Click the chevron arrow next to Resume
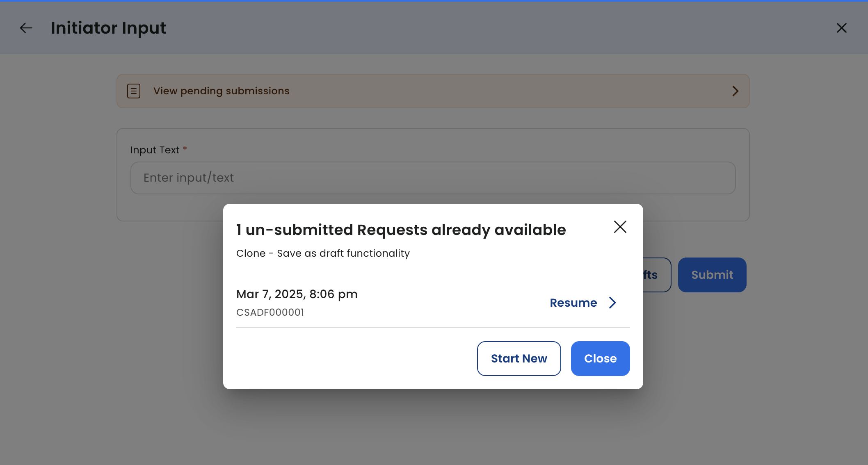The image size is (868, 465). tap(612, 303)
